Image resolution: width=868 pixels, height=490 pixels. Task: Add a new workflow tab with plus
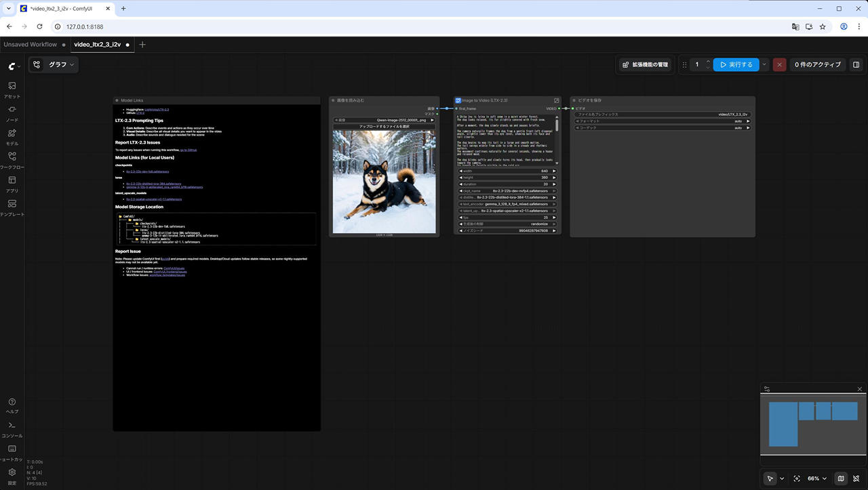click(x=142, y=45)
